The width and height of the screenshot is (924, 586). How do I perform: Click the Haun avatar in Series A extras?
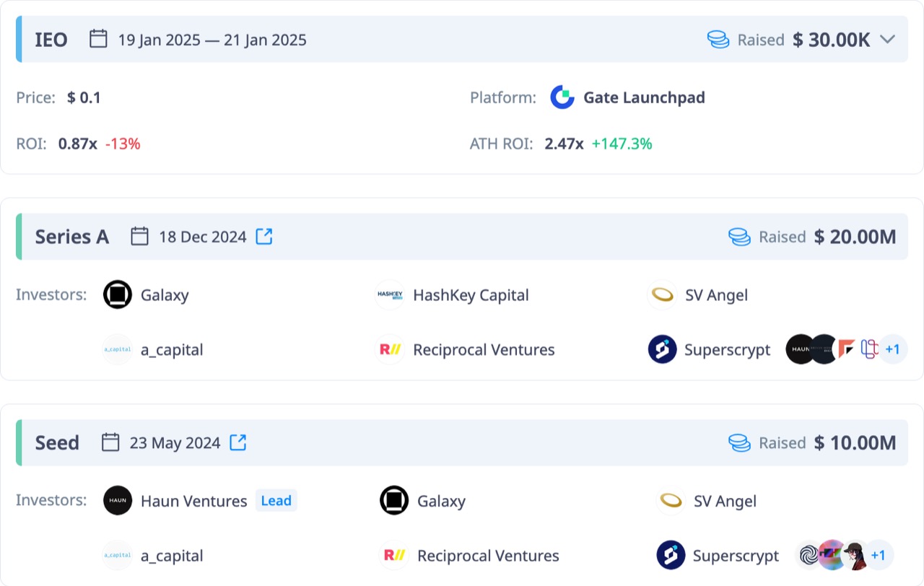799,349
